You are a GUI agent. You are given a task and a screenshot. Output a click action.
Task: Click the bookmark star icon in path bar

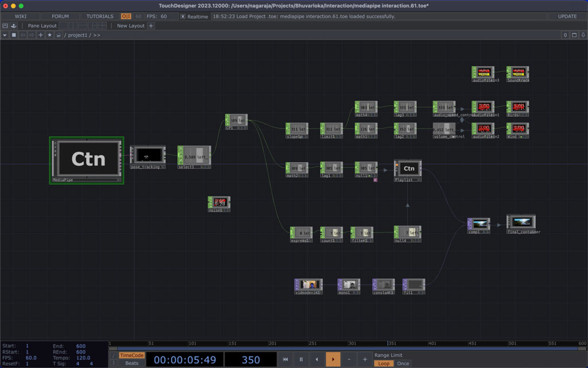pyautogui.click(x=49, y=35)
